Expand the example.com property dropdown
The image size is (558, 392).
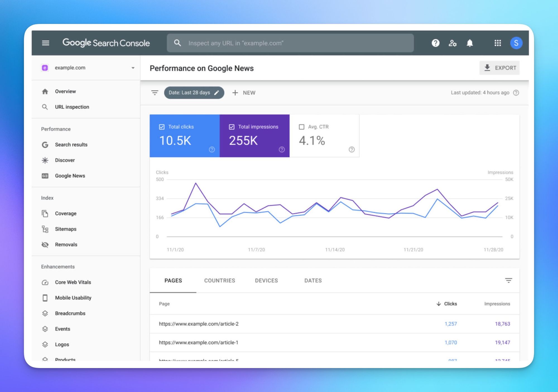[133, 68]
